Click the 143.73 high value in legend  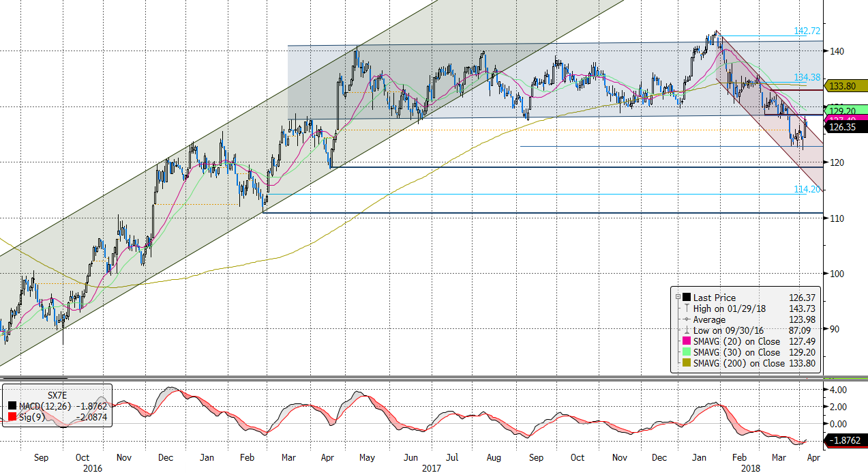point(802,309)
